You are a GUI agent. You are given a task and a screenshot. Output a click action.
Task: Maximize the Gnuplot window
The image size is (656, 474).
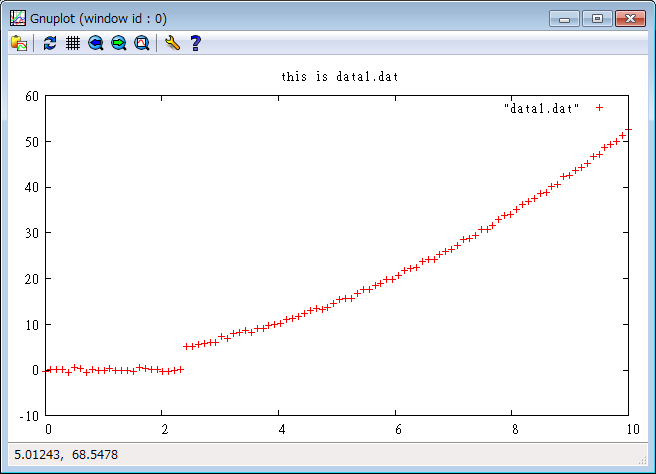coord(597,18)
